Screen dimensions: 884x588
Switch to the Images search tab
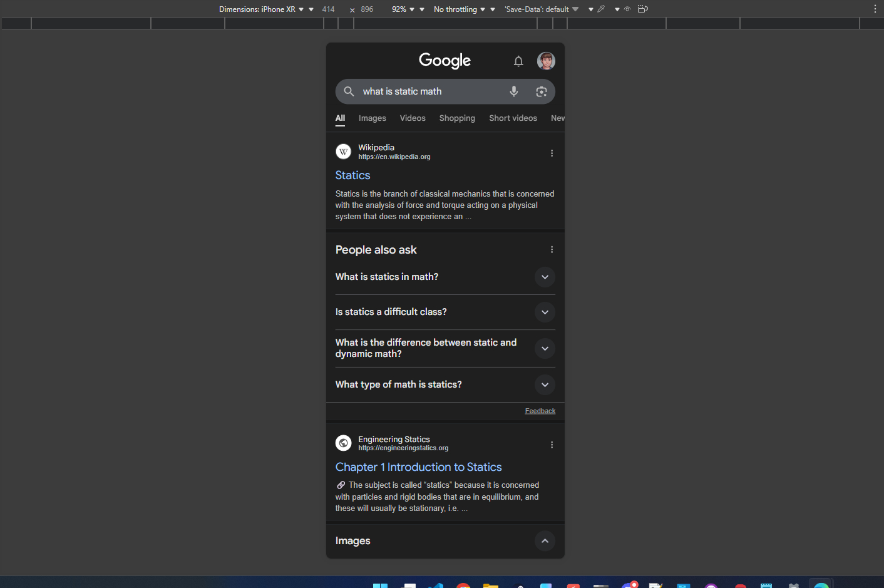(x=372, y=118)
